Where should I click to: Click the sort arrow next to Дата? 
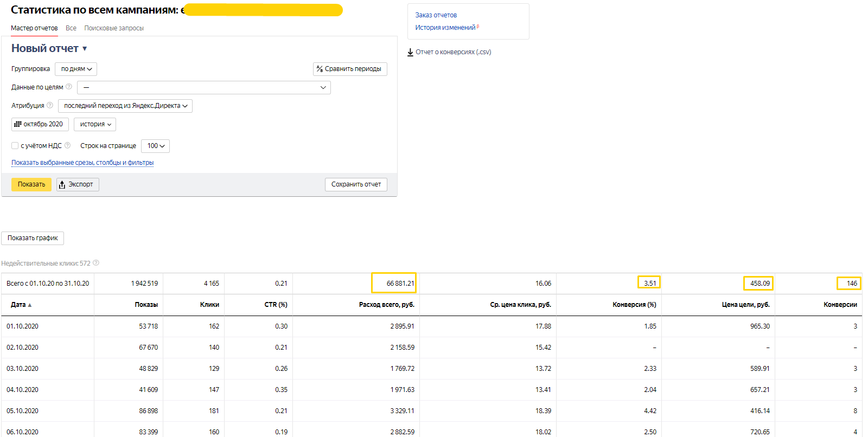pyautogui.click(x=30, y=305)
